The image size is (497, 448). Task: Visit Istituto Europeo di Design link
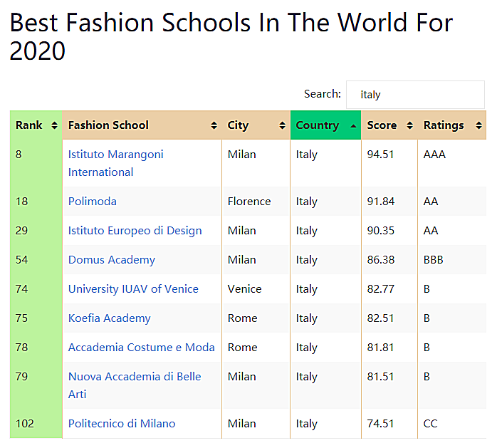click(135, 231)
